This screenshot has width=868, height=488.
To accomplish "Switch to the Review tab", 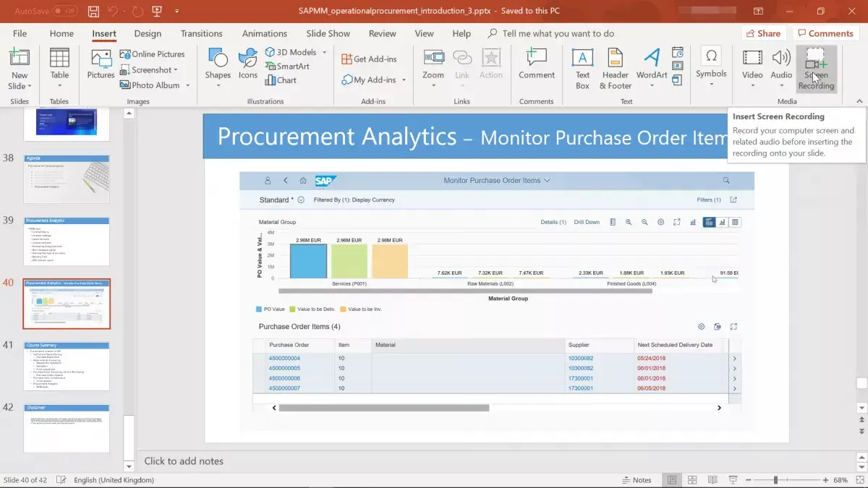I will coord(382,33).
